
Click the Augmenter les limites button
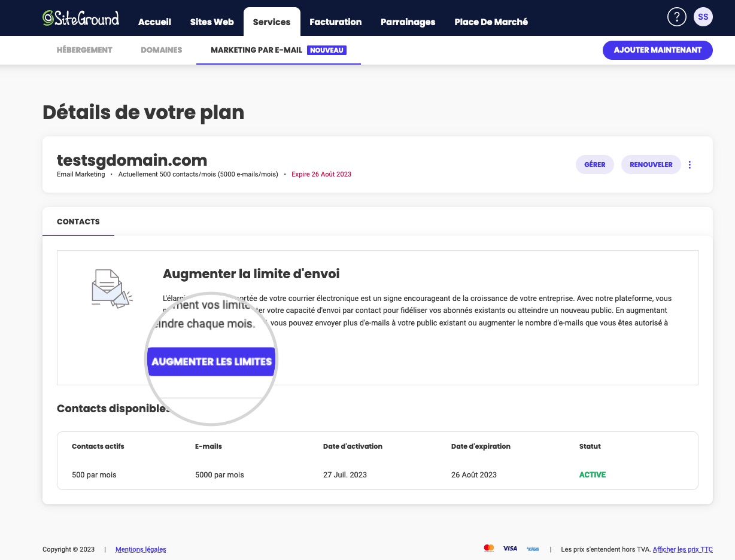click(211, 361)
